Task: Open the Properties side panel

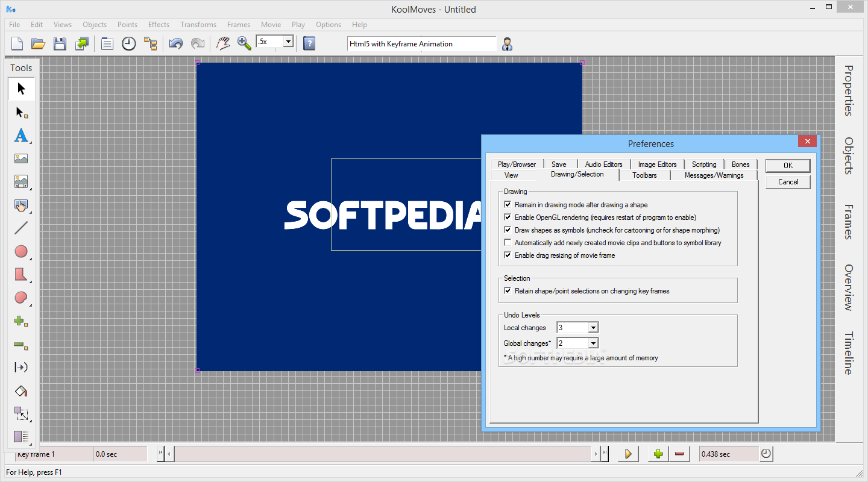Action: coord(849,90)
